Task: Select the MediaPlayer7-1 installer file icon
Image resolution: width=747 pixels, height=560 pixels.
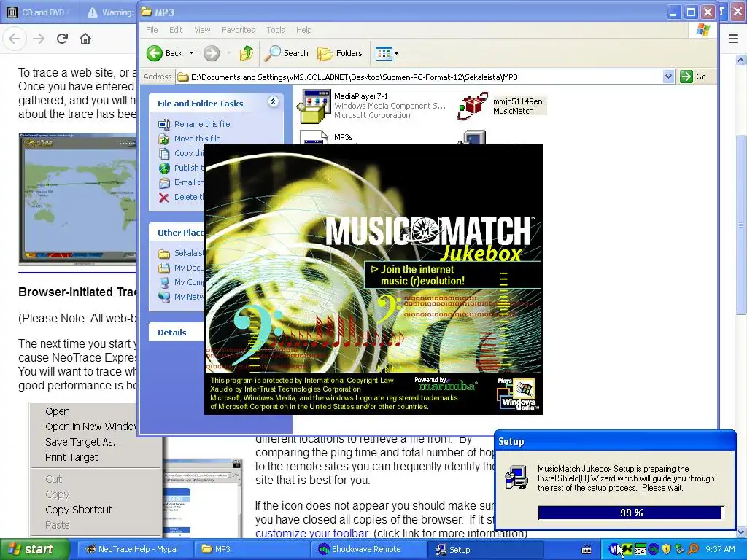Action: (314, 106)
